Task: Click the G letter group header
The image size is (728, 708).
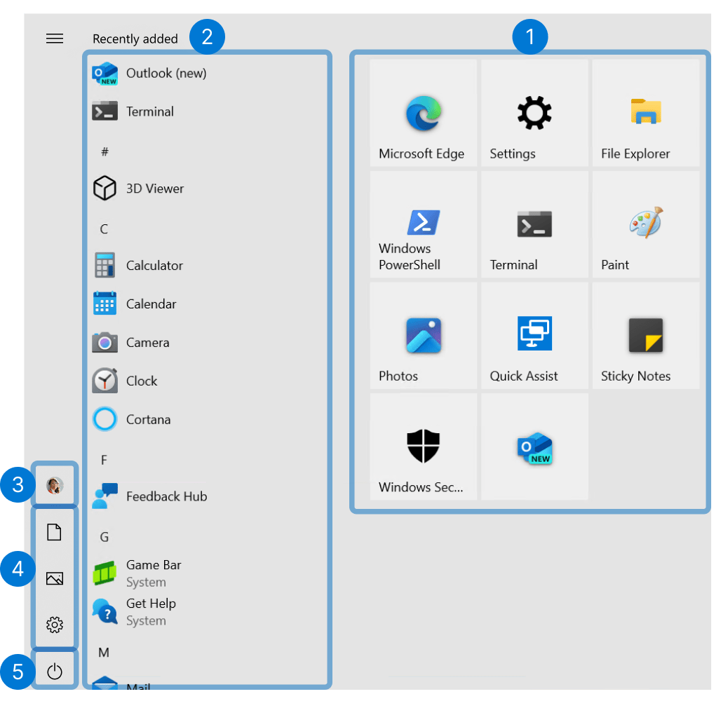Action: coord(104,537)
